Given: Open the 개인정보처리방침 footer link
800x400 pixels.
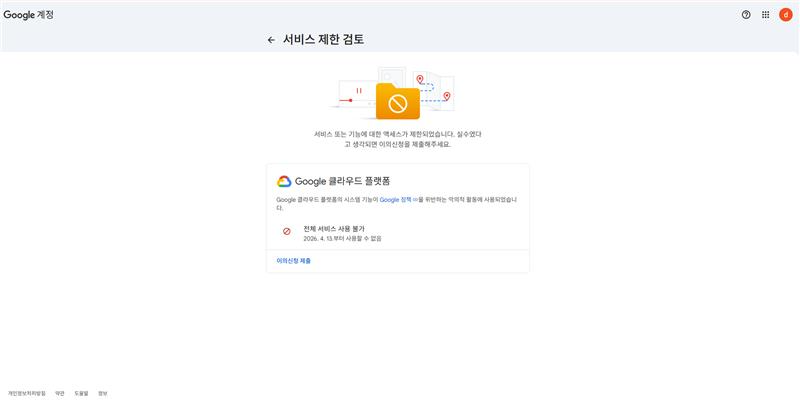Looking at the screenshot, I should (x=27, y=393).
